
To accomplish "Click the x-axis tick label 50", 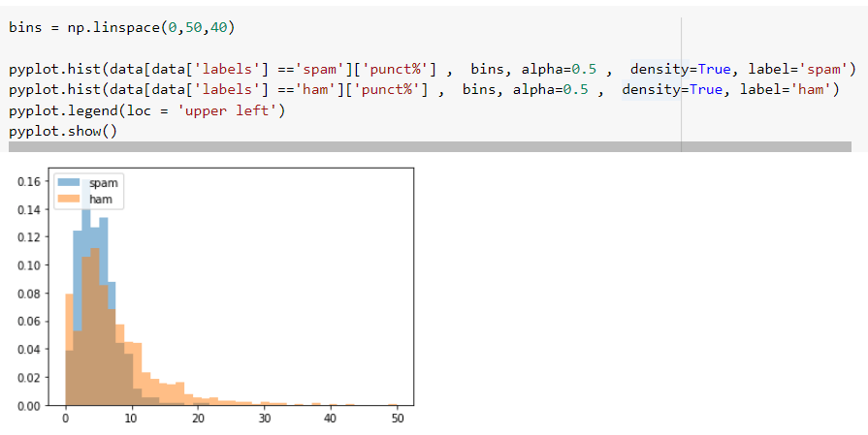I will [x=397, y=419].
